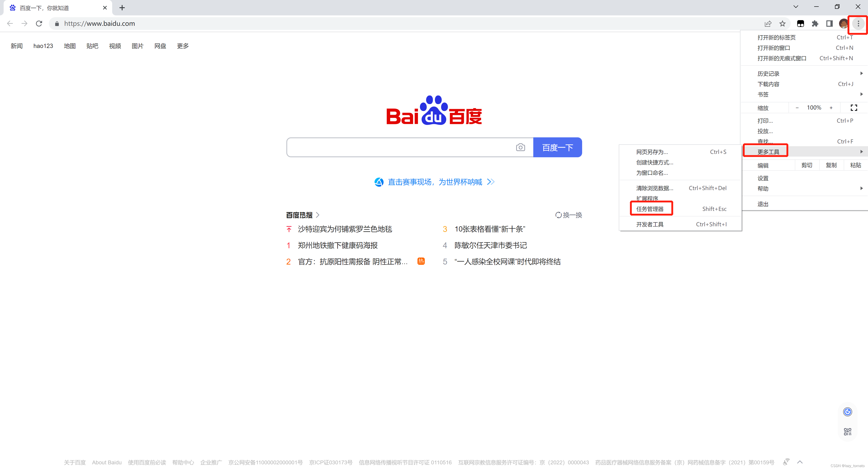
Task: Expand the 帮助 submenu
Action: click(804, 188)
